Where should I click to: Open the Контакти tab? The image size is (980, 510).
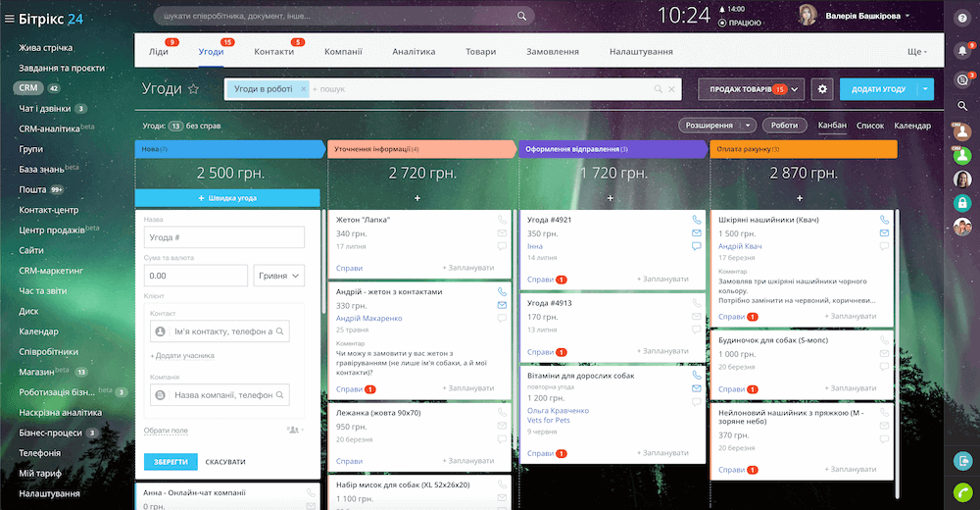[273, 51]
